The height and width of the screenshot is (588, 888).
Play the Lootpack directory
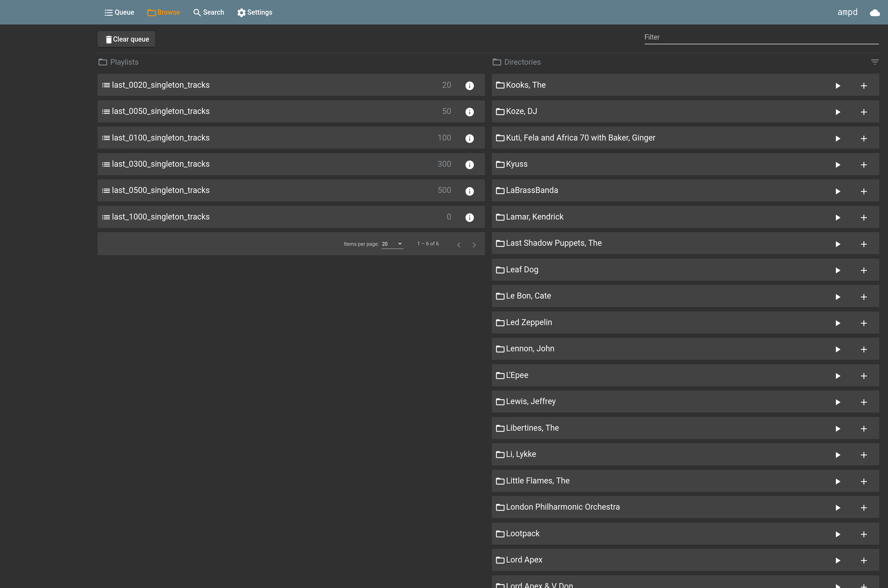pyautogui.click(x=838, y=535)
